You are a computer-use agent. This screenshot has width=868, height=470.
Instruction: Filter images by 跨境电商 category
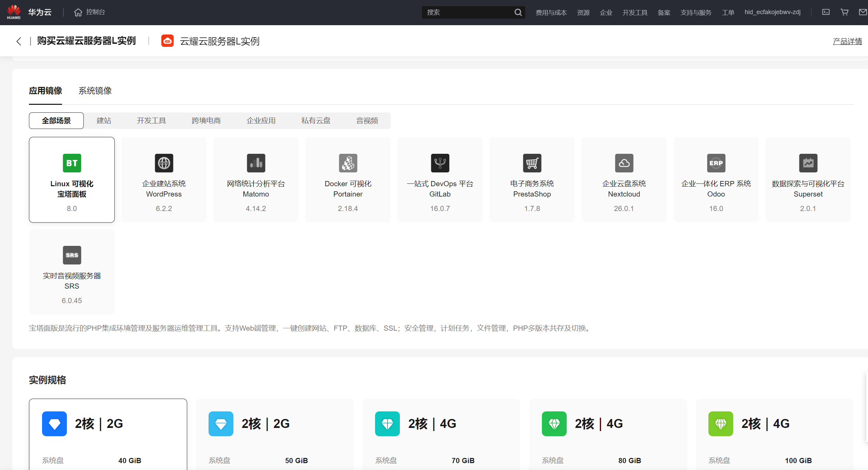click(x=206, y=121)
